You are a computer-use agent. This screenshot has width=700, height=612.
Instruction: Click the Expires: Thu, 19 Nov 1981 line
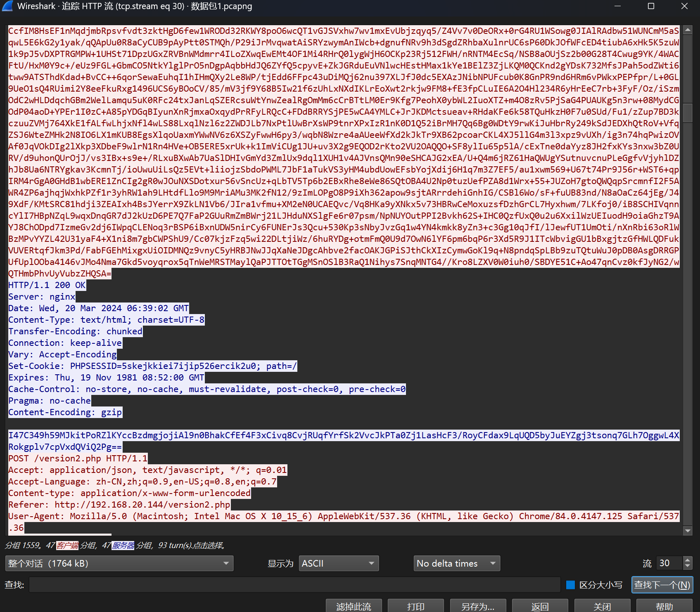pyautogui.click(x=107, y=378)
